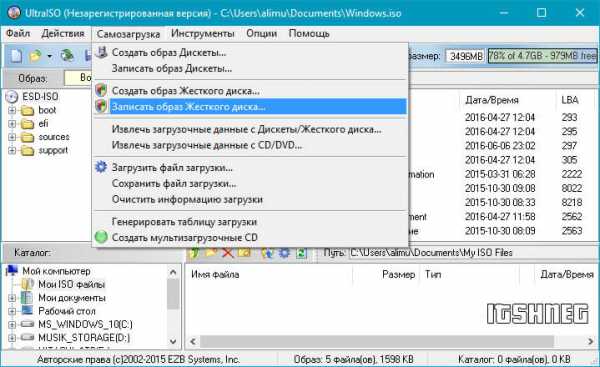The width and height of the screenshot is (600, 367).
Task: Click the red X delete icon in catalog toolbar
Action: [x=228, y=253]
